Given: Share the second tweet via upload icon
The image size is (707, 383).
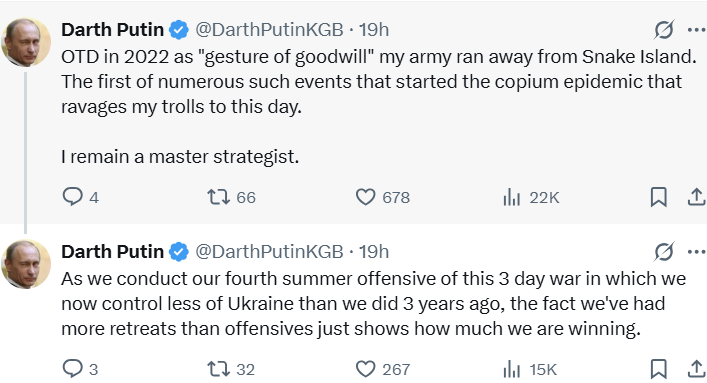Looking at the screenshot, I should point(696,369).
